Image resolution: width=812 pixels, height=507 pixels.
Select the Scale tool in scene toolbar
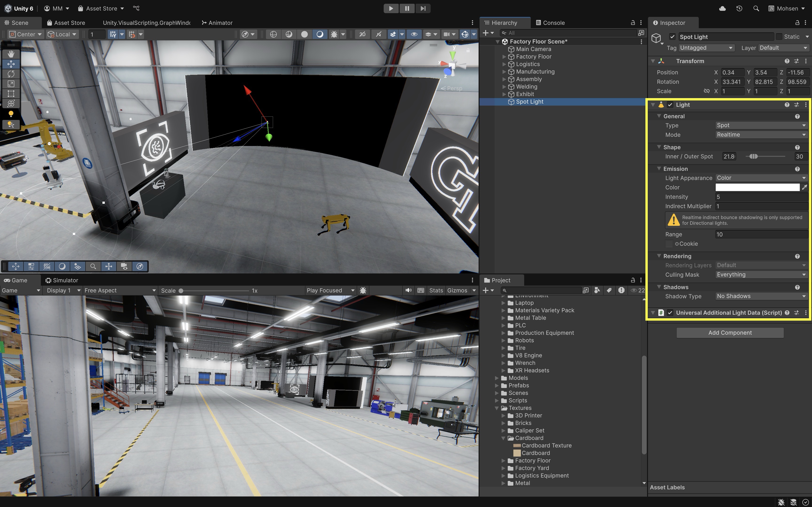(x=11, y=84)
